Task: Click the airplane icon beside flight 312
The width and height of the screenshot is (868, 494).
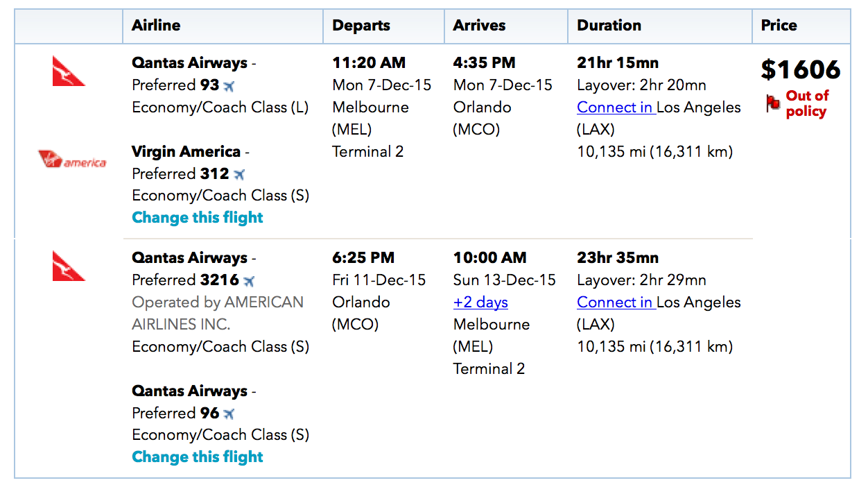Action: tap(239, 174)
